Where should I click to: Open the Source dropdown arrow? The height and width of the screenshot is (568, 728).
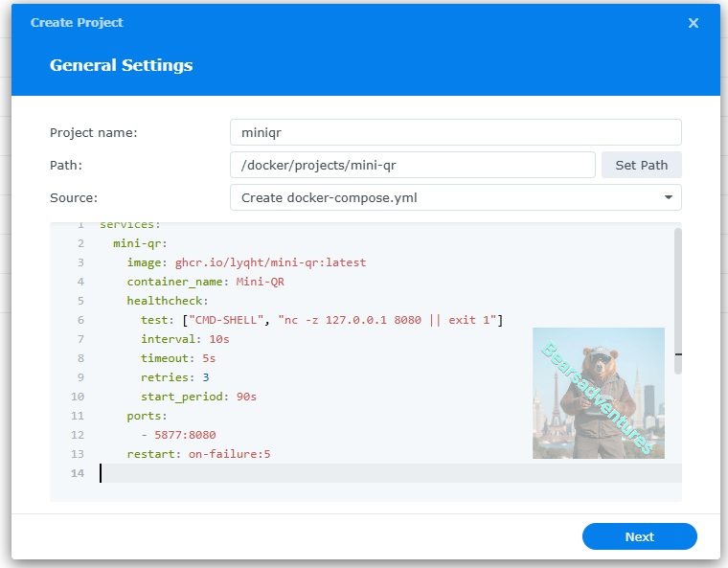coord(668,197)
